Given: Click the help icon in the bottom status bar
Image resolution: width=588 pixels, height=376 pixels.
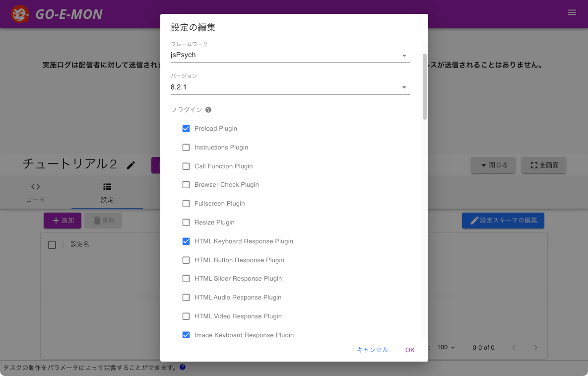Looking at the screenshot, I should click(182, 367).
